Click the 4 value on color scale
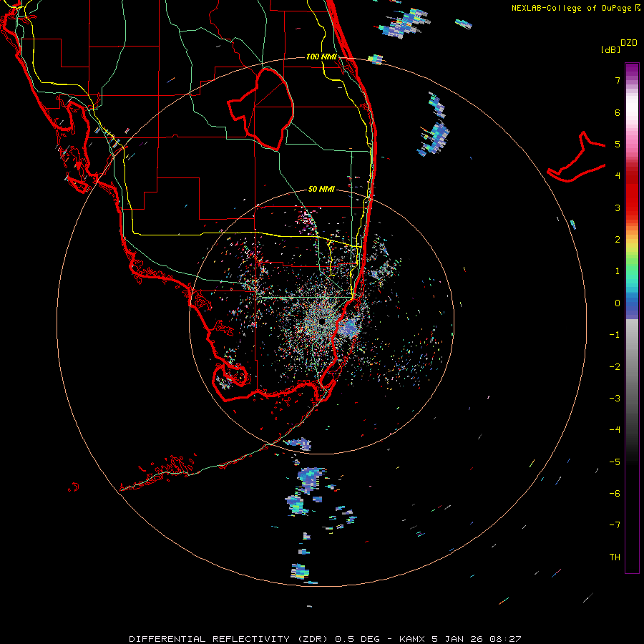 tap(617, 176)
